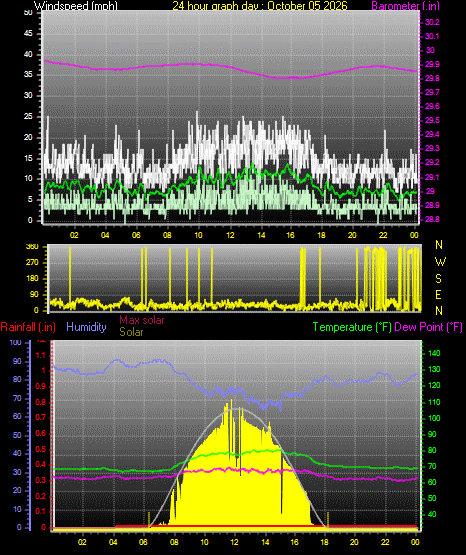Image resolution: width=466 pixels, height=555 pixels.
Task: Click the 'W' compass direction label
Action: pyautogui.click(x=440, y=262)
